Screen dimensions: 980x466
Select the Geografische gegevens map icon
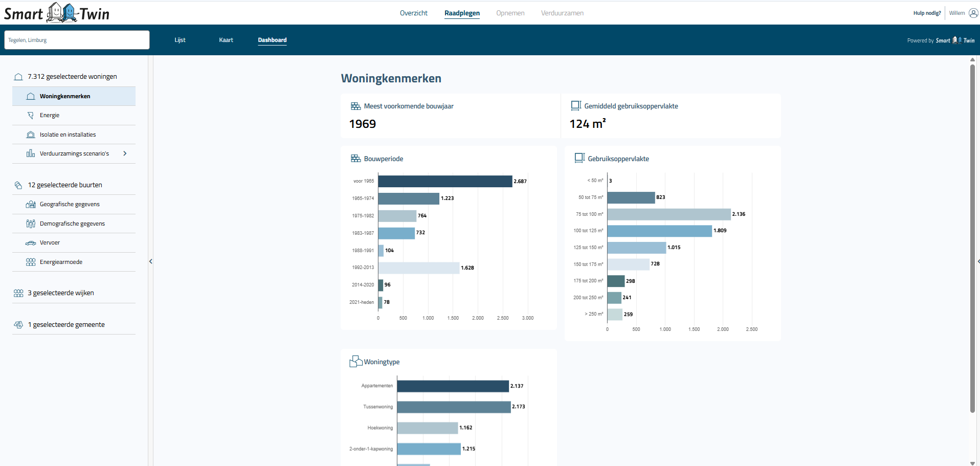(30, 204)
